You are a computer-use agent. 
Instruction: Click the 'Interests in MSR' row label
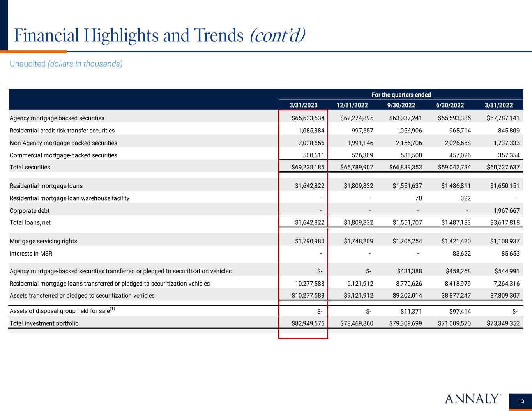click(x=31, y=254)
